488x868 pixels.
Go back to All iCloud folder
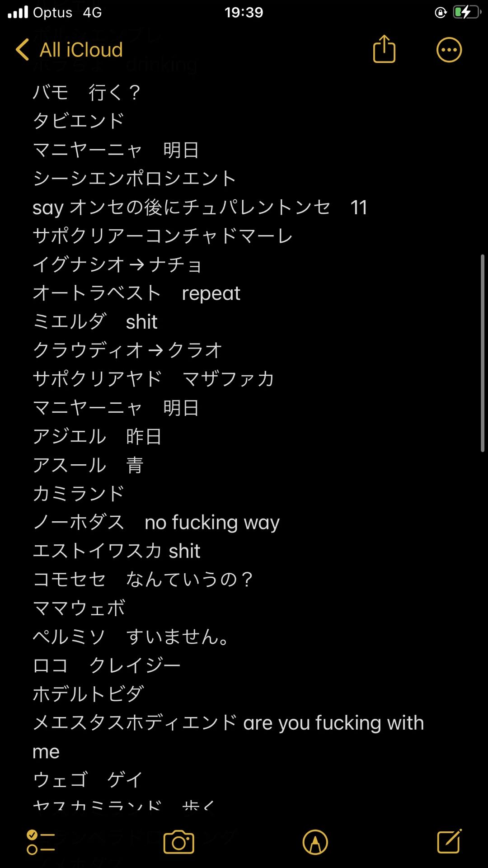coord(81,50)
